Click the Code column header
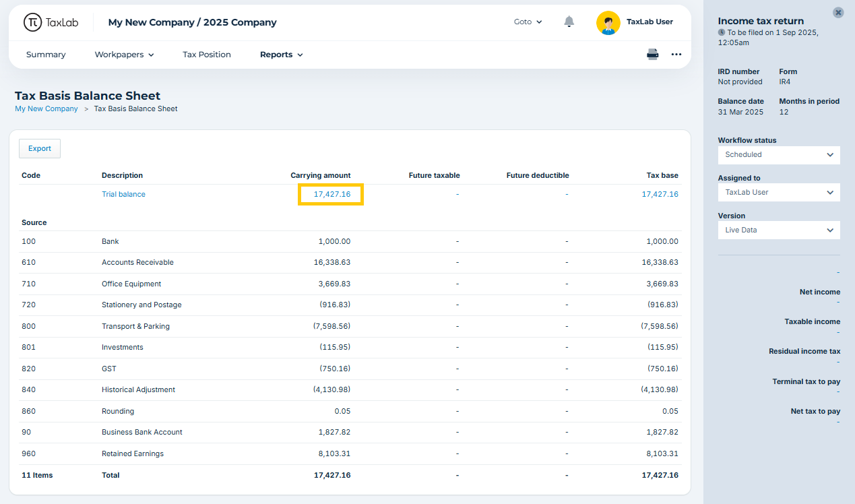 click(x=31, y=175)
